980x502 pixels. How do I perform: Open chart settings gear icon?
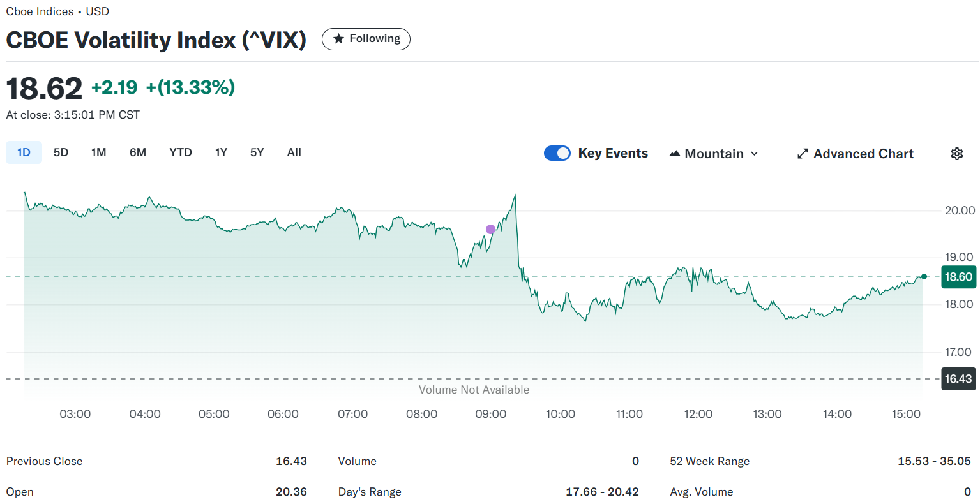[956, 154]
